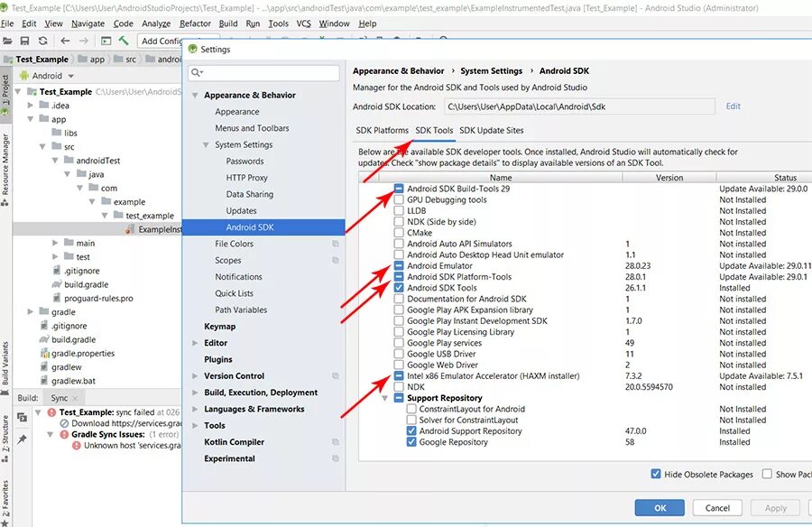812x527 pixels.
Task: Click the Apply button
Action: (x=775, y=508)
